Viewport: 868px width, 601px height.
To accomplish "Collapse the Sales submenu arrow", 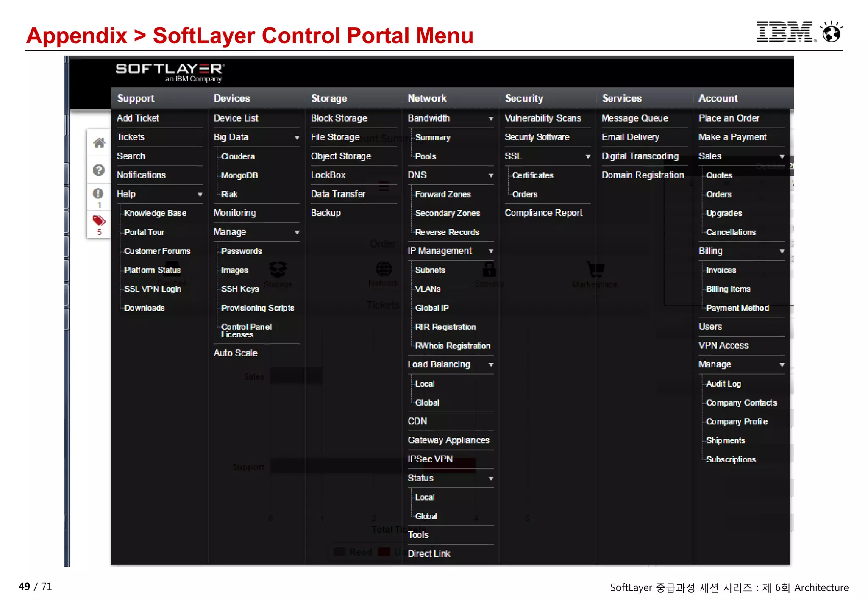I will click(x=782, y=156).
